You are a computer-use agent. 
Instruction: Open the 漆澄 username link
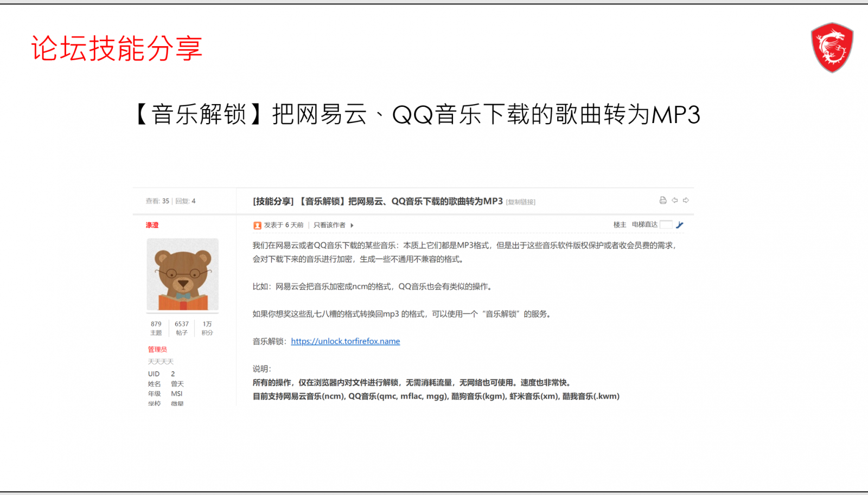(x=152, y=225)
